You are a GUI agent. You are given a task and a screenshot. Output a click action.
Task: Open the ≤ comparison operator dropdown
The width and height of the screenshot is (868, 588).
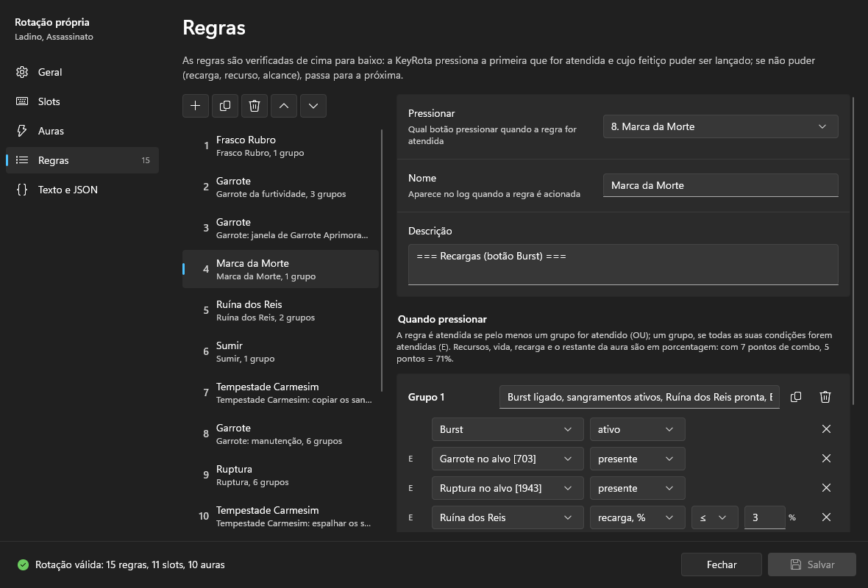point(714,517)
